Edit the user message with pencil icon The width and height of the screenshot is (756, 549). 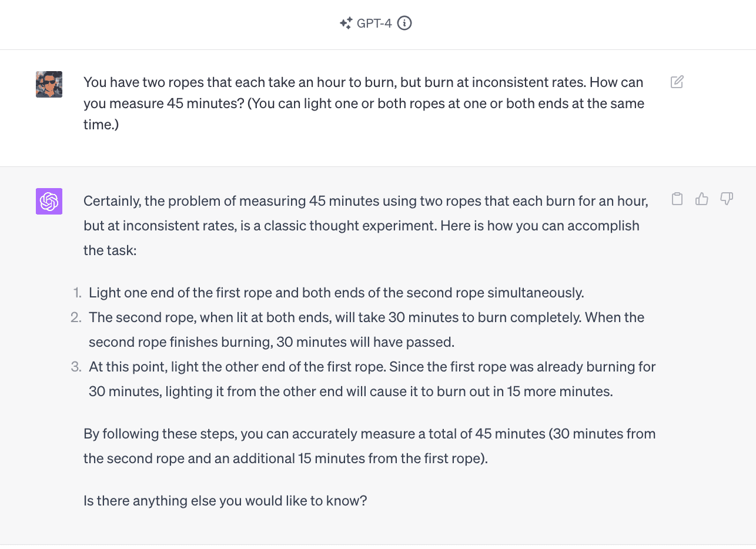pyautogui.click(x=677, y=82)
